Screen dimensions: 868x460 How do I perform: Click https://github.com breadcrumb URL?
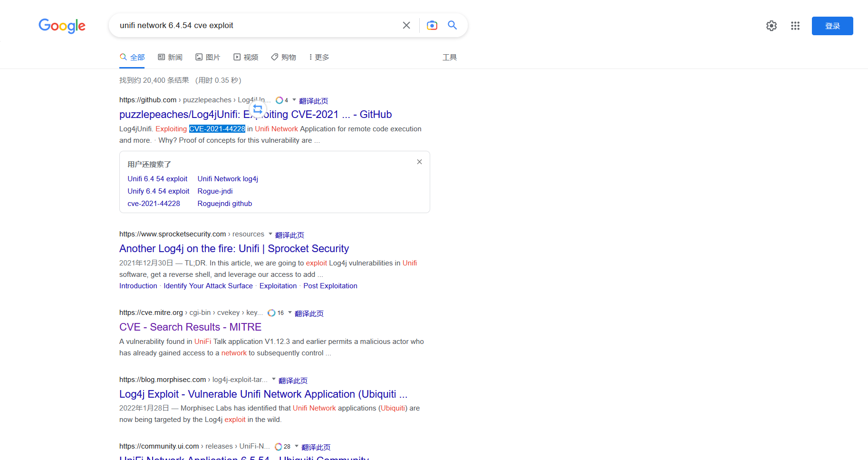point(148,100)
